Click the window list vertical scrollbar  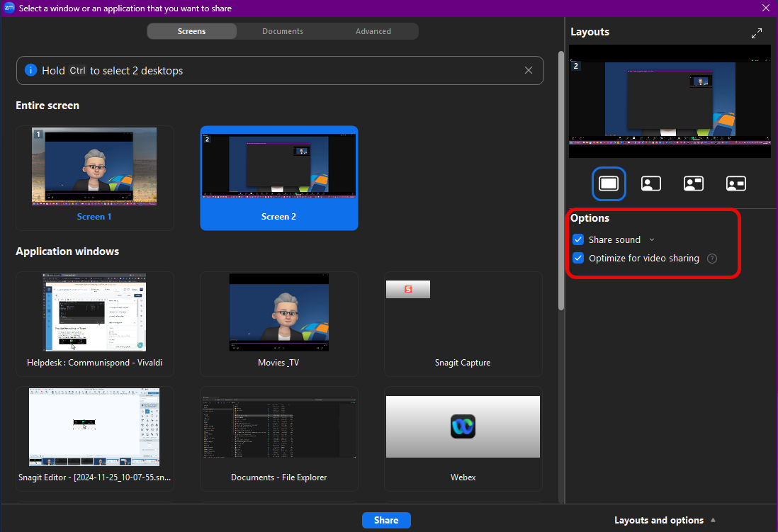561,180
